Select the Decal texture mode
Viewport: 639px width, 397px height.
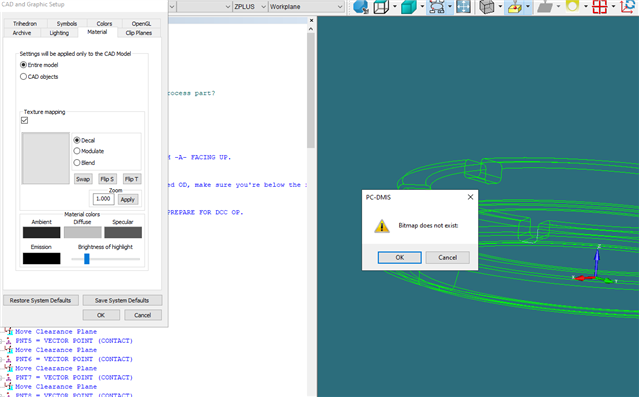pos(77,140)
